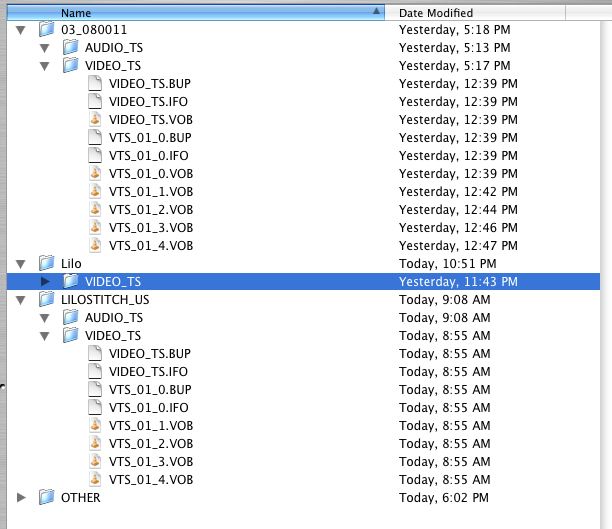The image size is (612, 529).
Task: Reverse sort order with the Name arrow
Action: tap(376, 11)
